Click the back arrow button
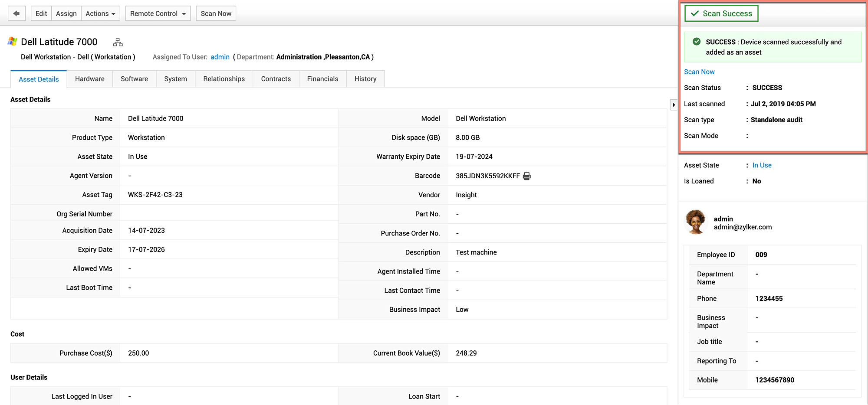The image size is (868, 405). pyautogui.click(x=16, y=13)
